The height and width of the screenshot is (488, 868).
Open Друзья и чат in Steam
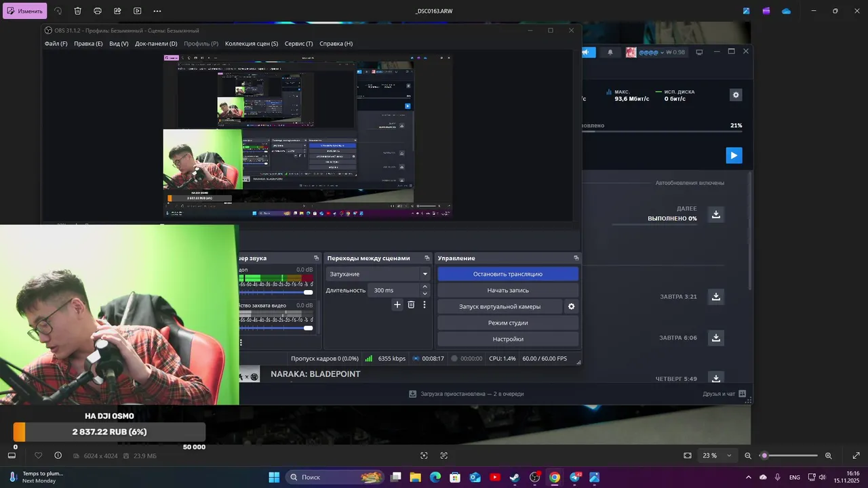pyautogui.click(x=724, y=394)
